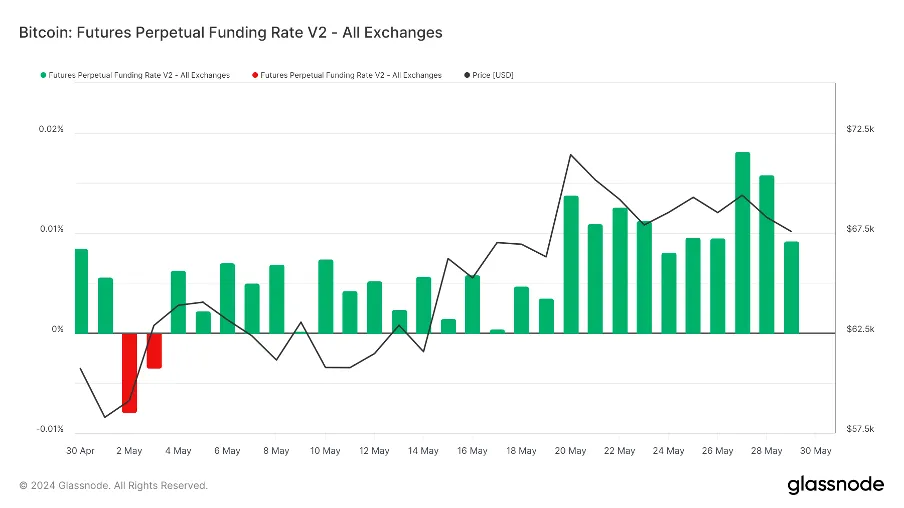
Task: Click the chart title text
Action: click(231, 32)
